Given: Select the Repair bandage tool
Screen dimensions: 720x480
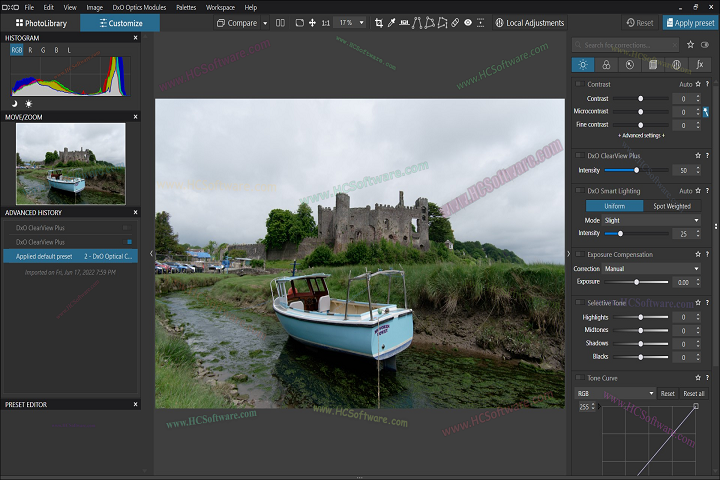Looking at the screenshot, I should click(x=455, y=23).
